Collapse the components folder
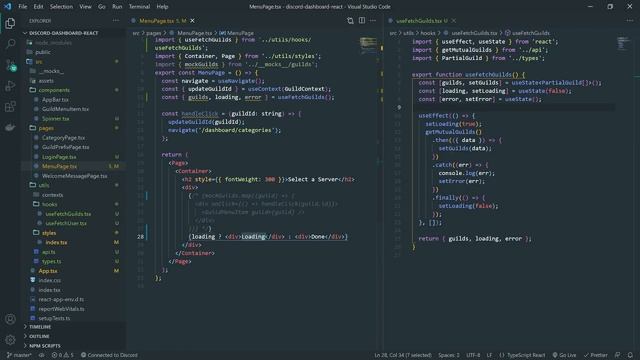This screenshot has width=640, height=360. [x=54, y=90]
